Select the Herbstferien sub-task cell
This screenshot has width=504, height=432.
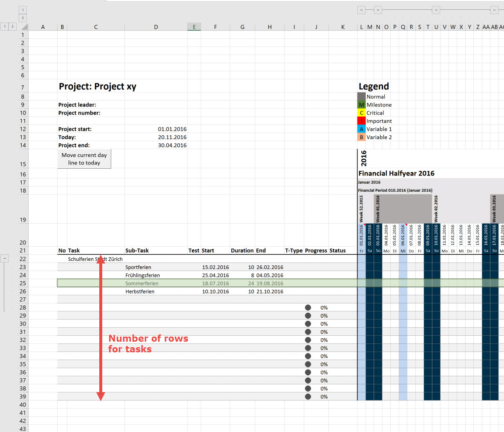[x=156, y=291]
